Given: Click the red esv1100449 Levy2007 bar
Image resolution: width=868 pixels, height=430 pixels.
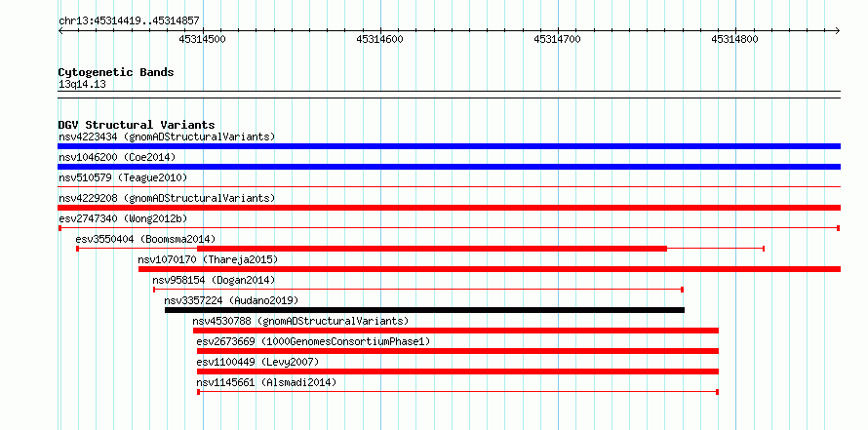Looking at the screenshot, I should tap(457, 371).
